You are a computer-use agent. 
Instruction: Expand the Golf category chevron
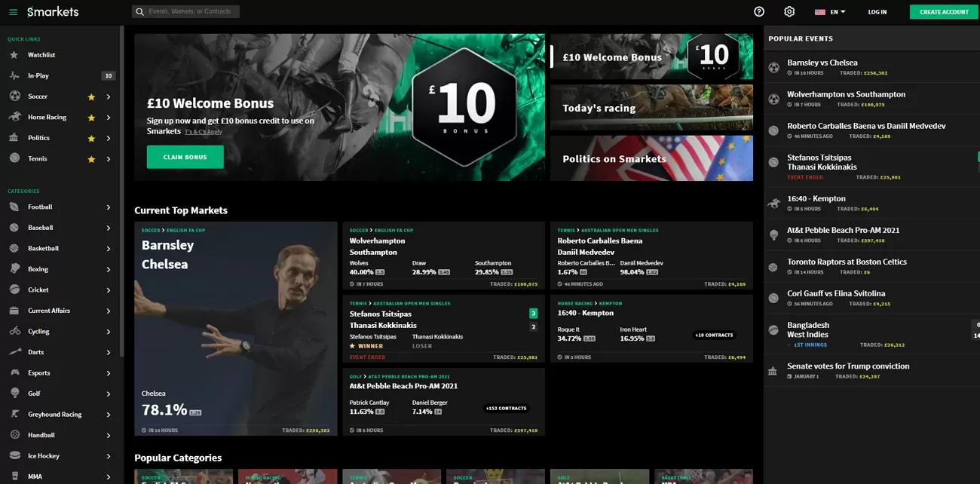[109, 394]
